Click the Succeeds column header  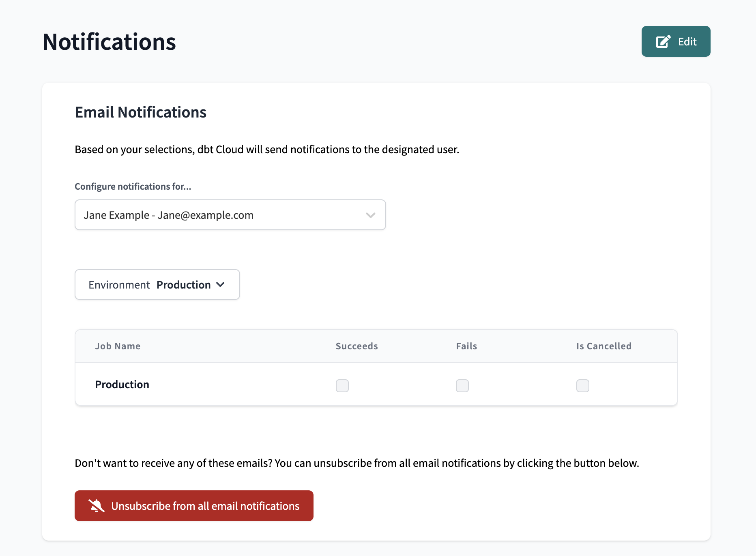click(357, 346)
